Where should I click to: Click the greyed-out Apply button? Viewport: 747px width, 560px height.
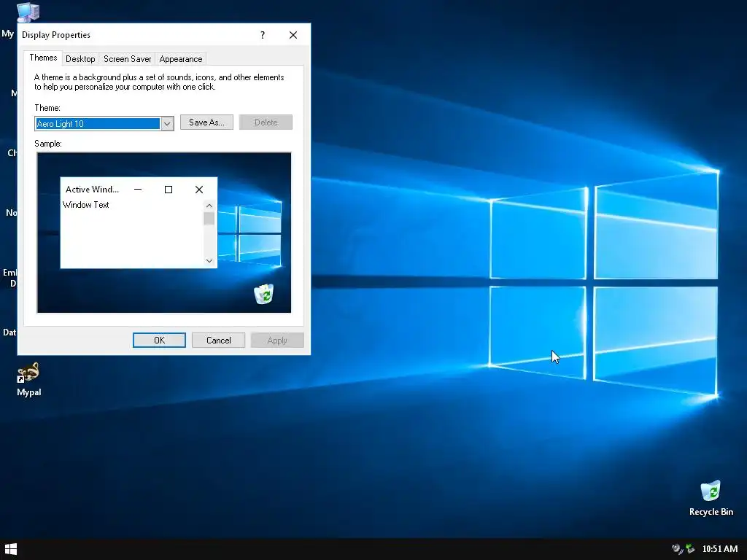click(277, 340)
